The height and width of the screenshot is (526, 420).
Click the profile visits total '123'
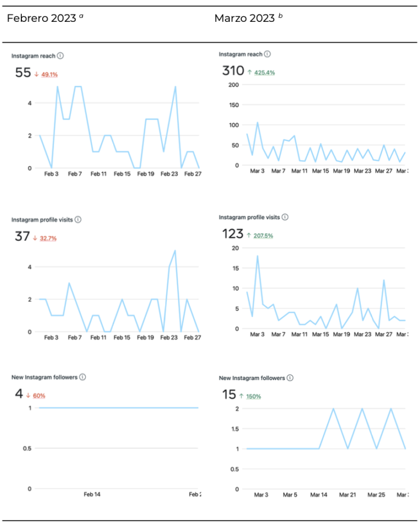point(232,234)
